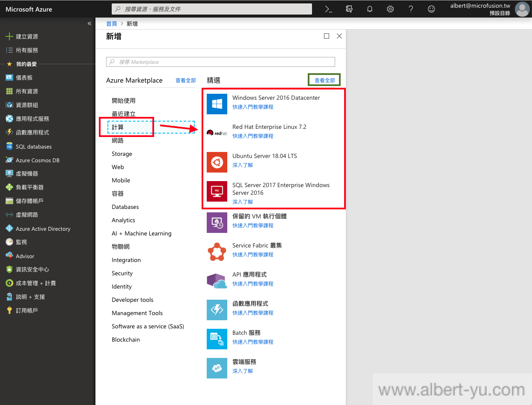Viewport: 532px width, 405px height.
Task: Open notifications bell icon
Action: [x=370, y=9]
